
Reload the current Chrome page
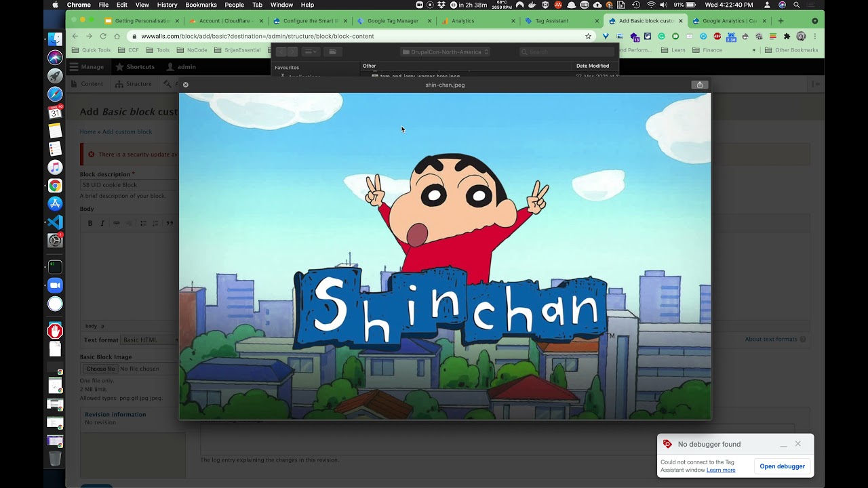pyautogui.click(x=103, y=36)
